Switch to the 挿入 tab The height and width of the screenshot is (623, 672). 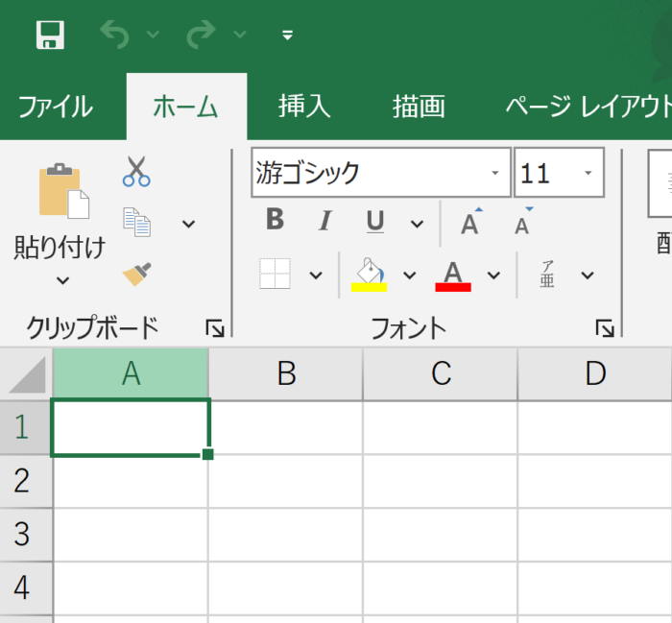(x=304, y=107)
